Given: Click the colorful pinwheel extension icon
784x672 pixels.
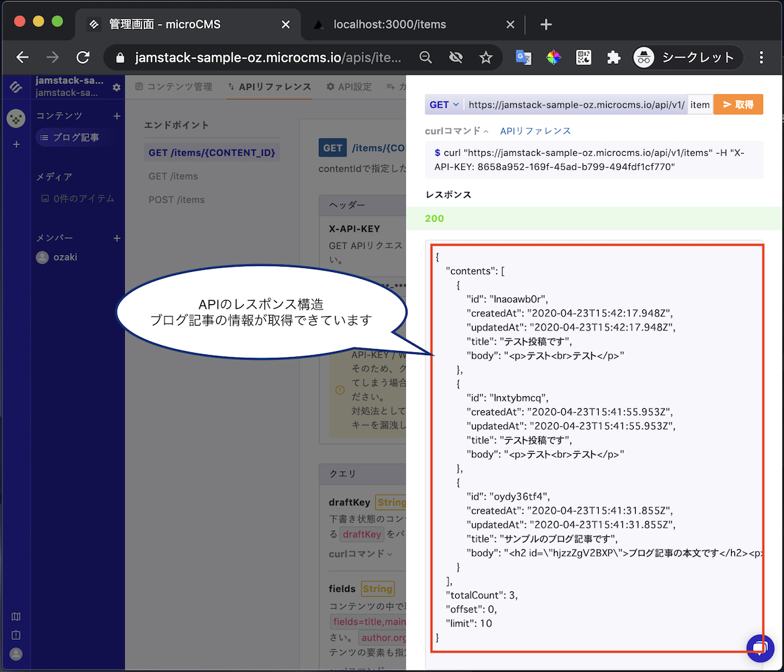Looking at the screenshot, I should click(x=553, y=58).
